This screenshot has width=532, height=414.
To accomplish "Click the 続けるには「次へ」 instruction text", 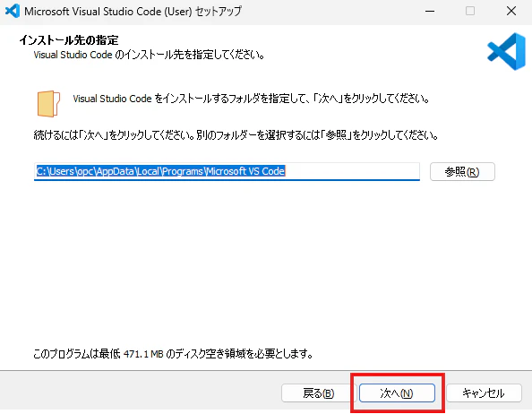I will coord(236,135).
